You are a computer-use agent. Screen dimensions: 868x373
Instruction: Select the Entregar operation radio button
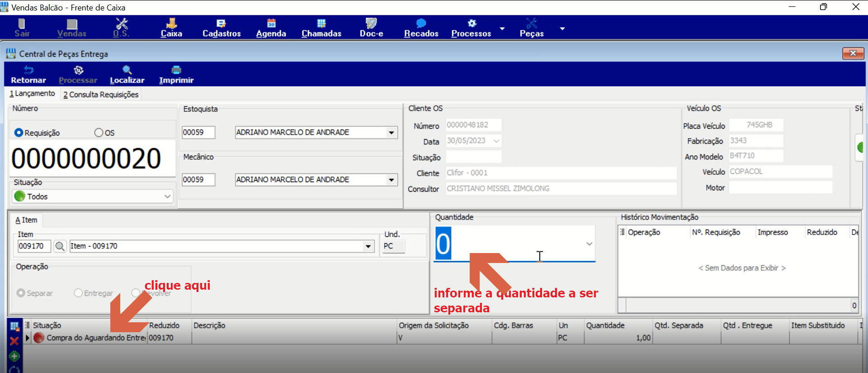point(78,293)
